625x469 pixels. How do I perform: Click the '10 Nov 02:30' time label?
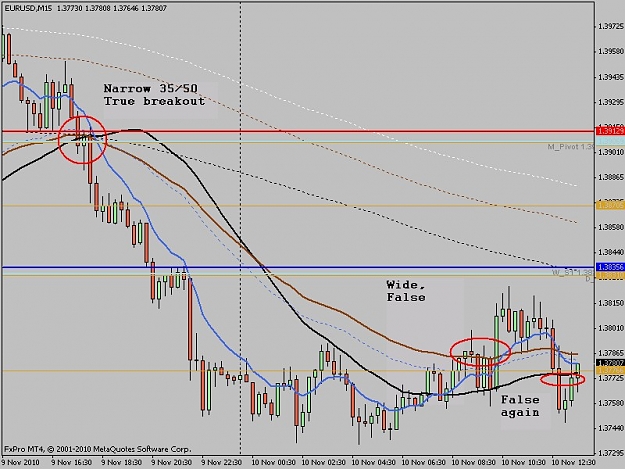click(324, 462)
